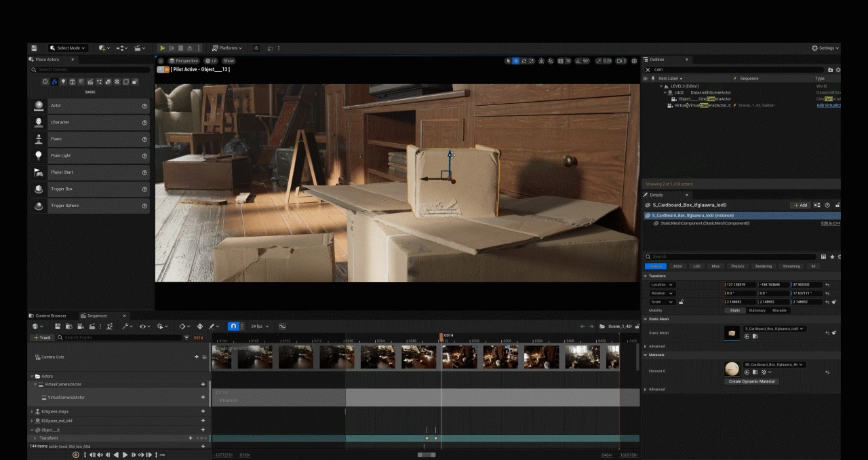868x460 pixels.
Task: Click the Add button in Details panel
Action: click(x=801, y=205)
